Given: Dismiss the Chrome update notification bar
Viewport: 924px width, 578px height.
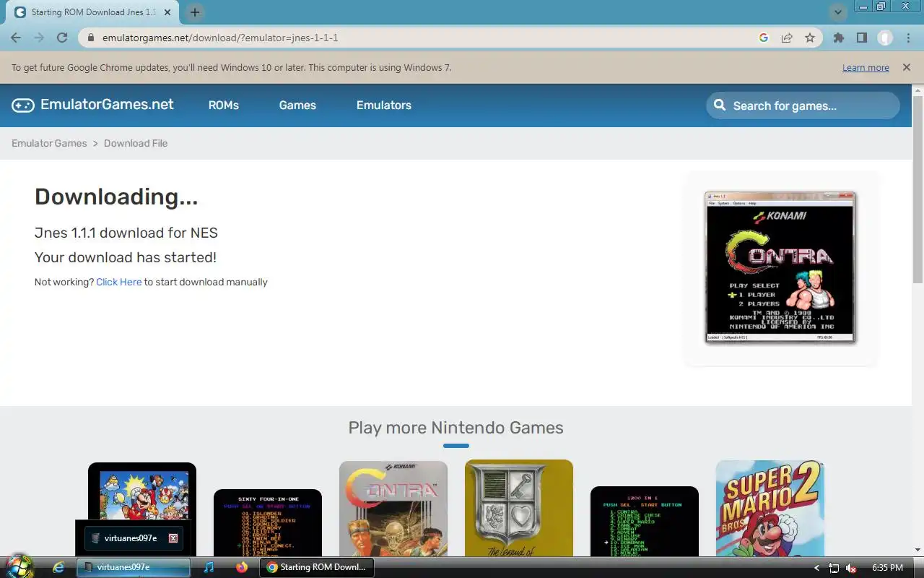Looking at the screenshot, I should (906, 67).
